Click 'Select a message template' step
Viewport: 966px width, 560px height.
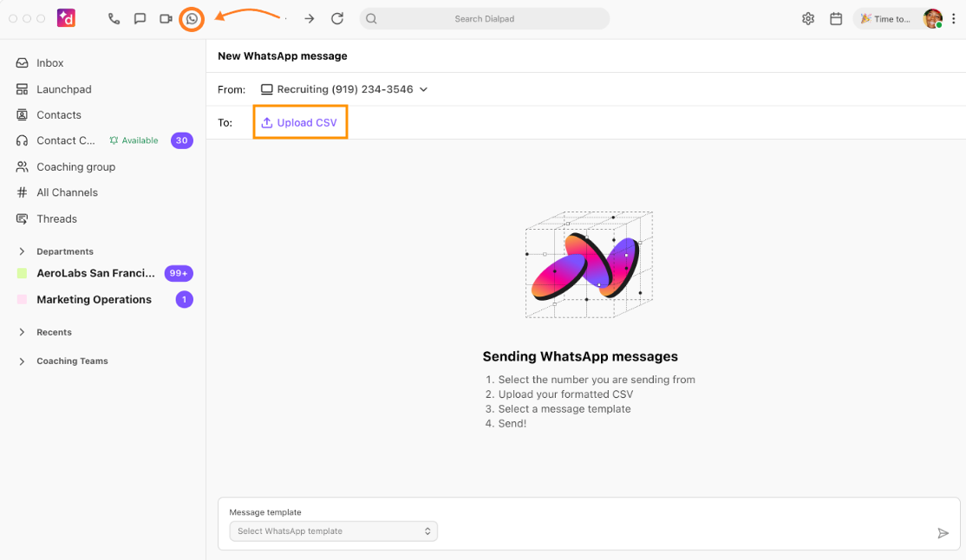(x=565, y=409)
